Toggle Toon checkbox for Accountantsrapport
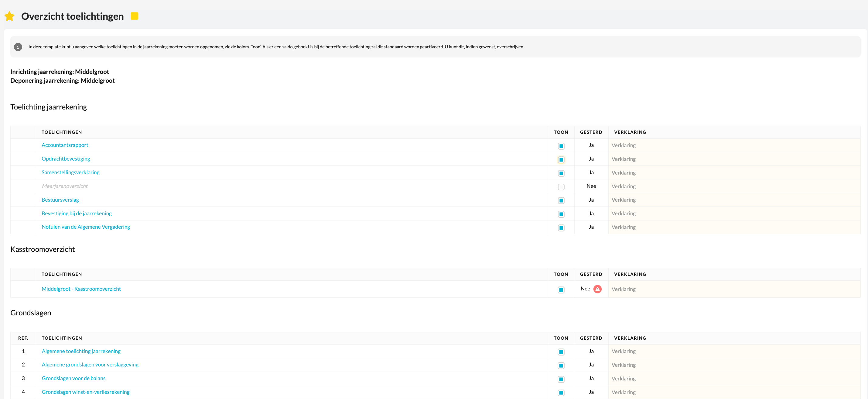This screenshot has width=868, height=399. tap(561, 146)
